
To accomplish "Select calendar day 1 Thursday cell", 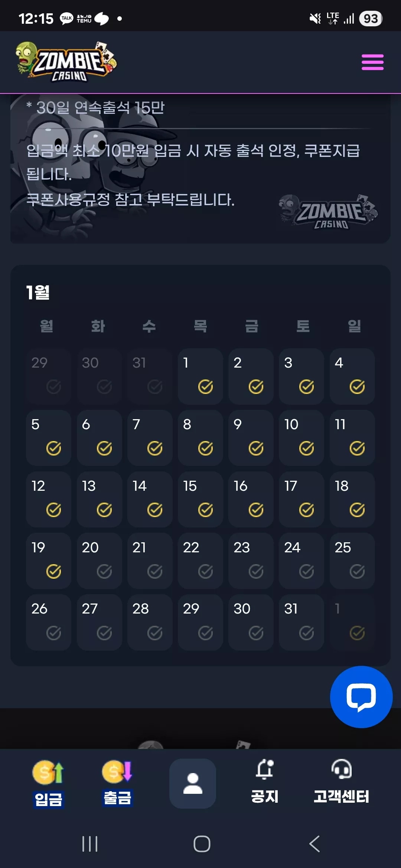I will point(200,376).
